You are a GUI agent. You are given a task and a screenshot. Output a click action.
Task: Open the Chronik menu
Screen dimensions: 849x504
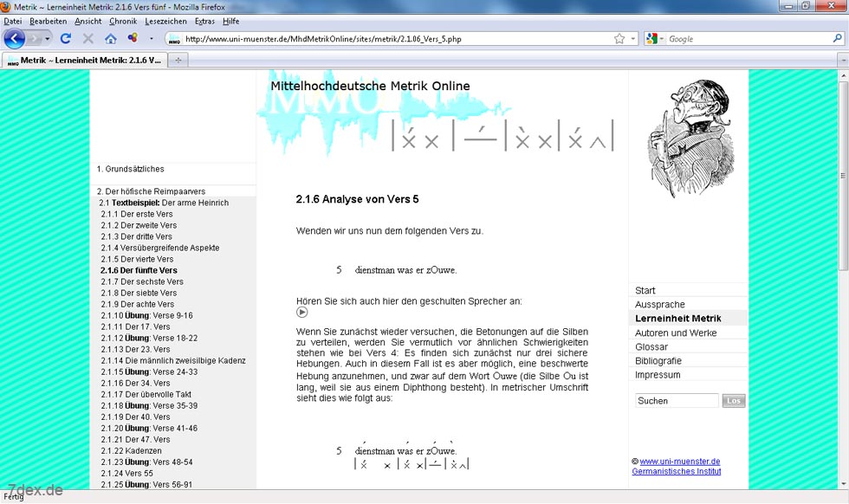pos(123,21)
